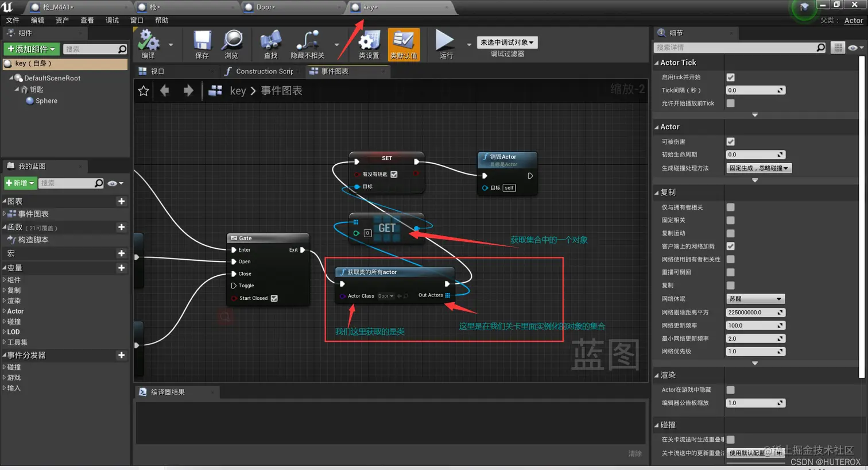Open 新增 dropdown in My Blueprint
868x470 pixels.
(20, 183)
